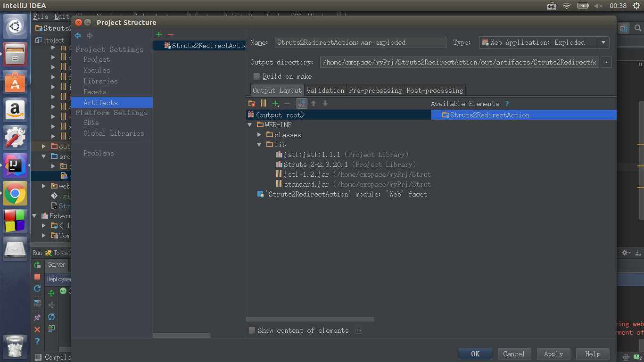
Task: Click the Apply button
Action: [553, 354]
